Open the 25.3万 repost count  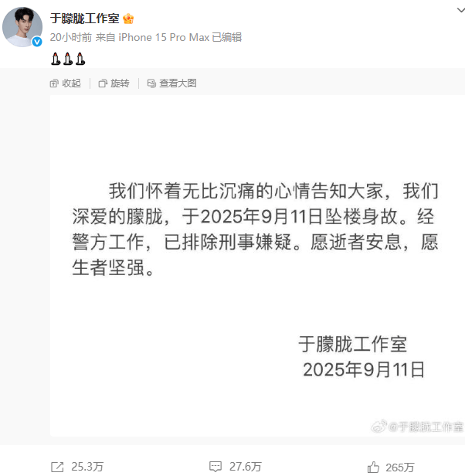point(87,467)
